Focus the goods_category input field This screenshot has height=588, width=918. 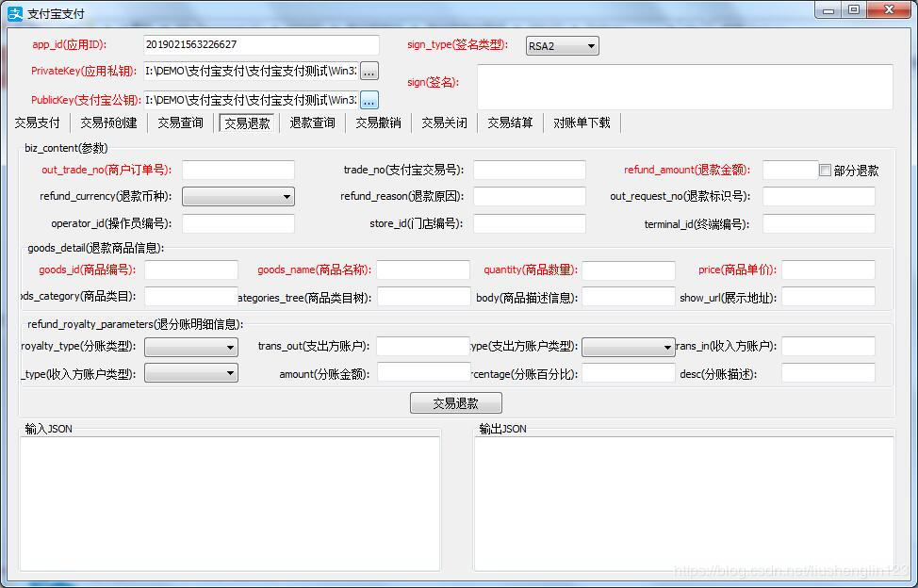(191, 297)
